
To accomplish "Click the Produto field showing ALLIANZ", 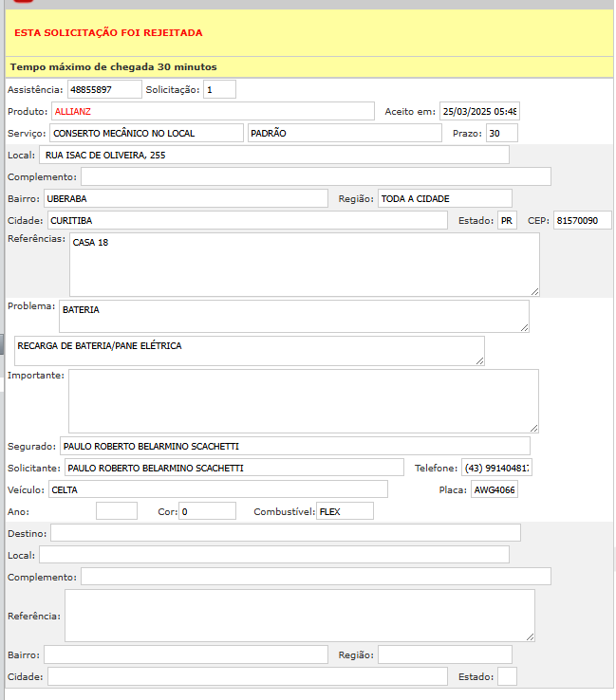I will pos(213,111).
